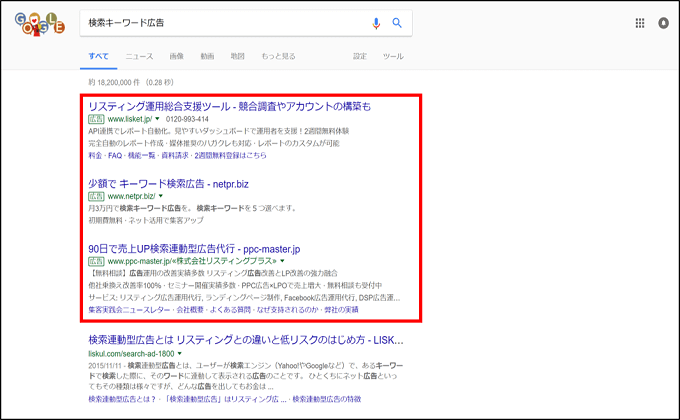Click the 広告 badge beside www.netpr.biz
Screen dimensions: 680x420
(x=96, y=196)
